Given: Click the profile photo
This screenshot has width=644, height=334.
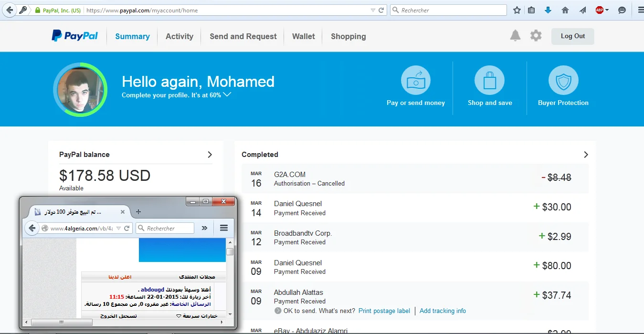Looking at the screenshot, I should coord(80,90).
